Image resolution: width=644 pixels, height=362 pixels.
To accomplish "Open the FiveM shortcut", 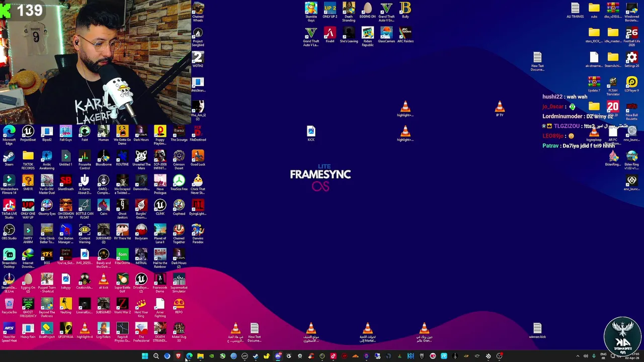I will pos(330,35).
